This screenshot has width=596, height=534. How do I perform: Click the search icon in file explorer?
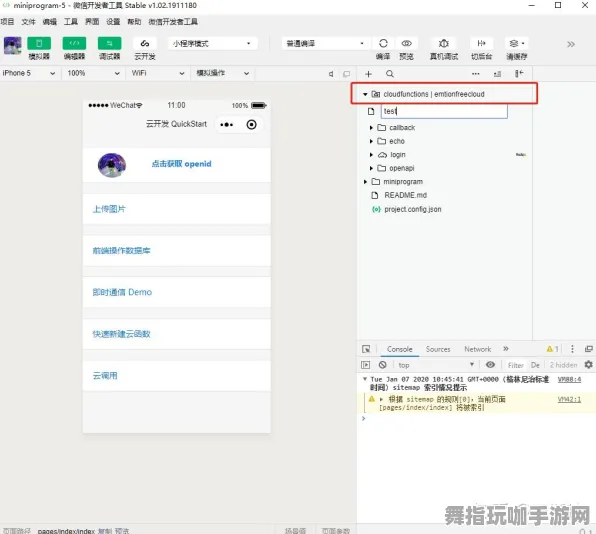pos(390,74)
